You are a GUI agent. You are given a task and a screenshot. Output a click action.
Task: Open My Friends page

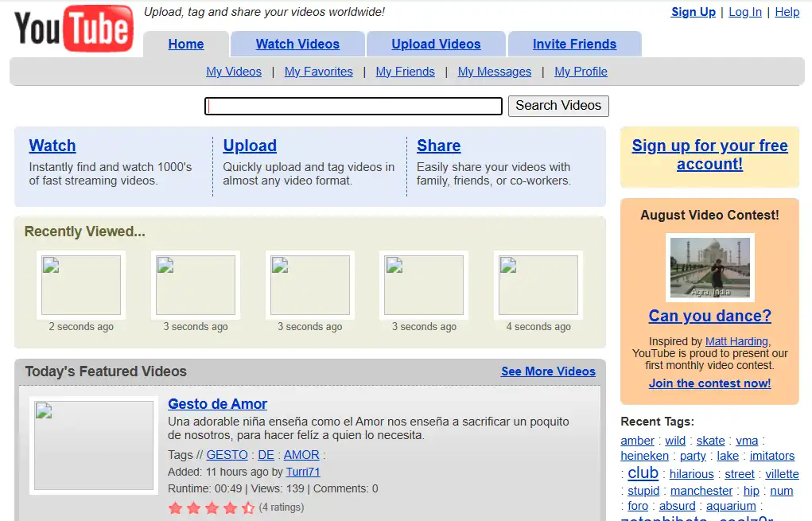point(406,72)
